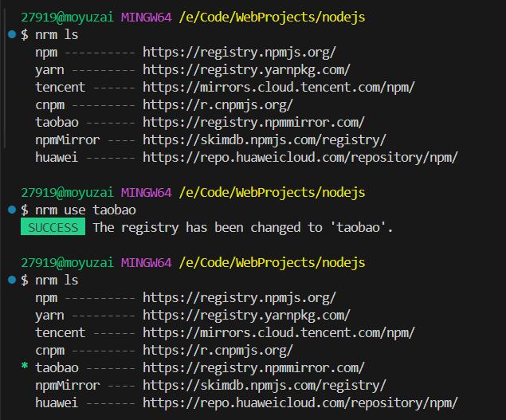Open the npmjs registry URL in last listing

(239, 298)
